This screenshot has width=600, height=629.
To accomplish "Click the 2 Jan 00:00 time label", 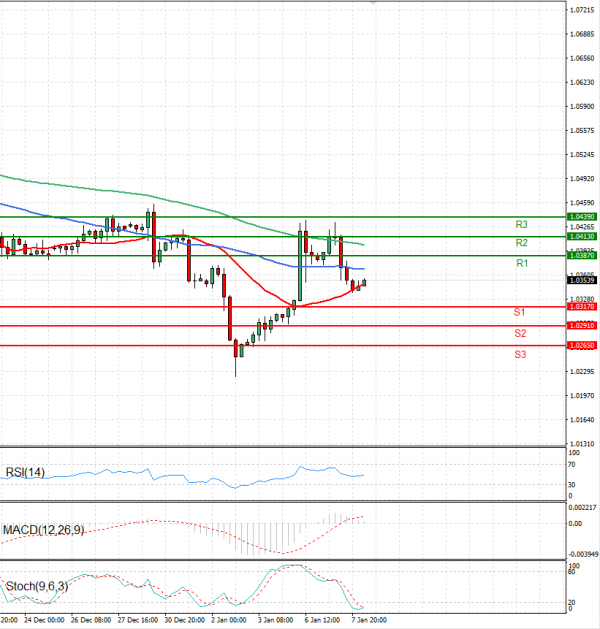I will [229, 620].
